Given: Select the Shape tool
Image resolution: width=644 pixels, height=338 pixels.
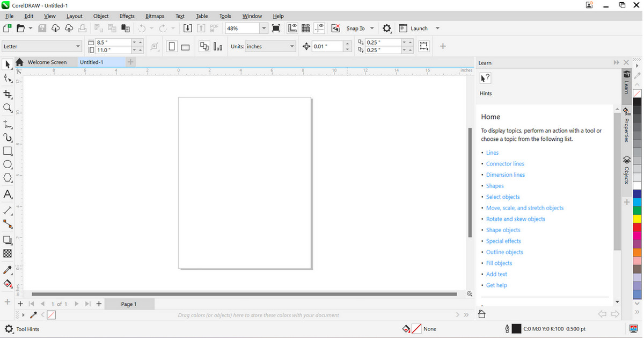Looking at the screenshot, I should (8, 78).
